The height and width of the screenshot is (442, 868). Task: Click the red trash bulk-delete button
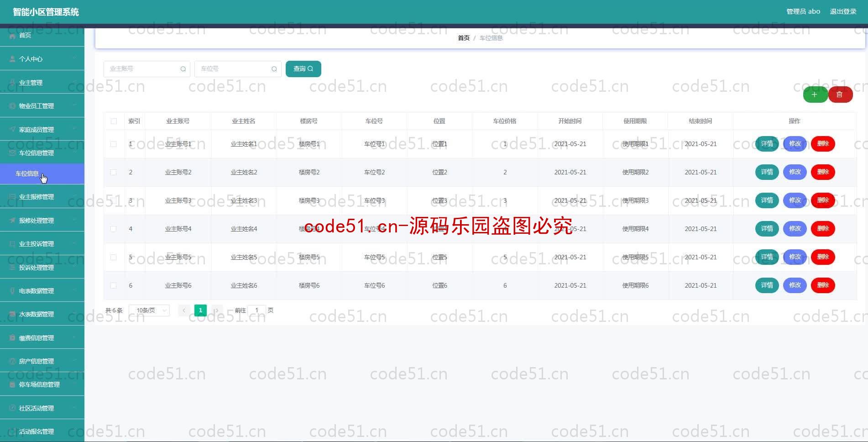point(840,95)
